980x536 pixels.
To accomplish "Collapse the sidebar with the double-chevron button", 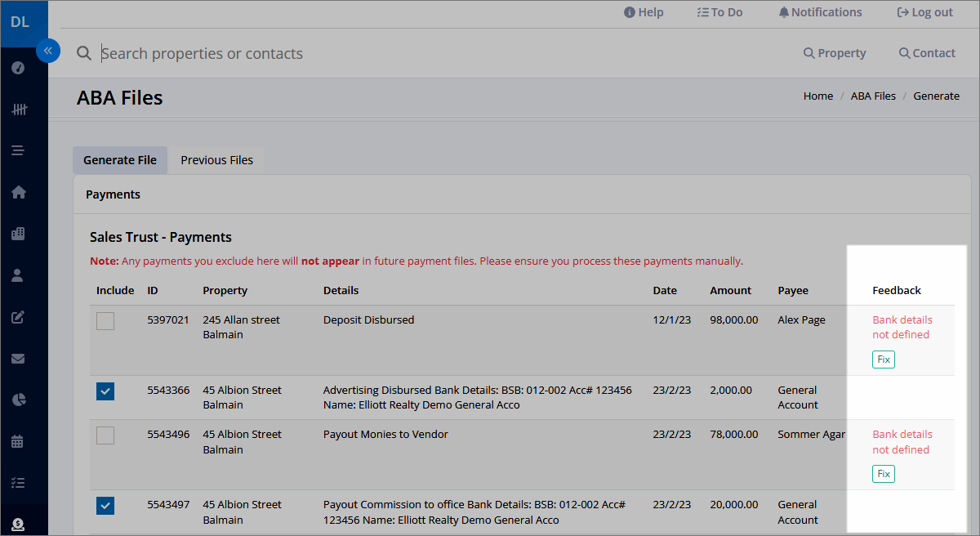I will [x=48, y=51].
